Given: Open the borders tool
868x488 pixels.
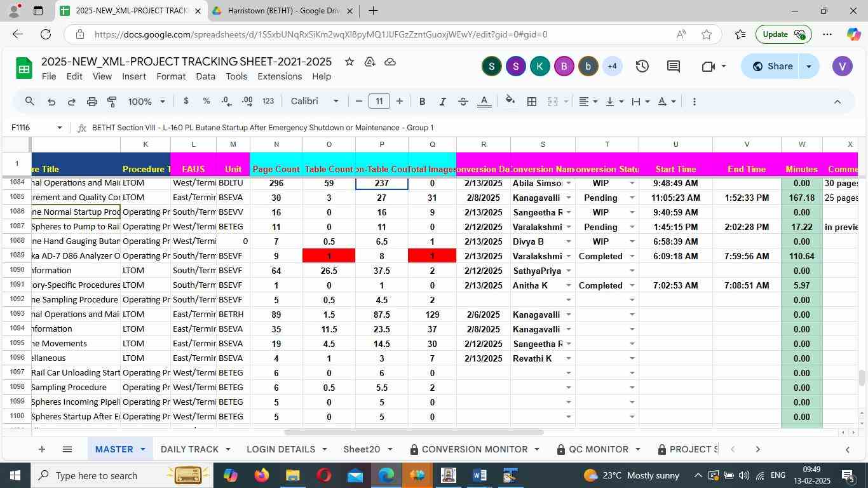Looking at the screenshot, I should 532,102.
